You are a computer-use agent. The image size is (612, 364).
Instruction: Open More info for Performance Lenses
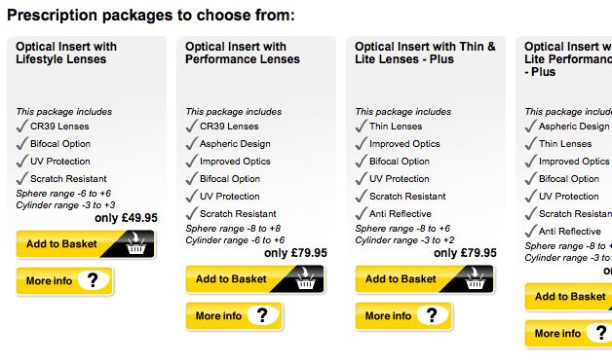234,315
